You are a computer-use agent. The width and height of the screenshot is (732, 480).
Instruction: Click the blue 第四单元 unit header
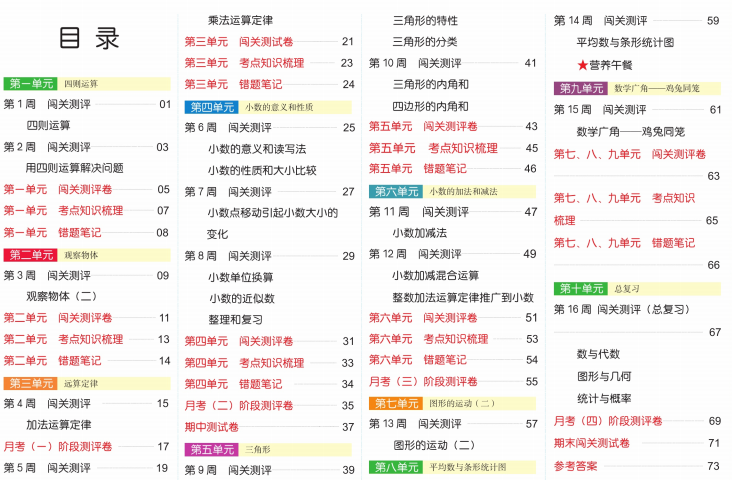(210, 107)
